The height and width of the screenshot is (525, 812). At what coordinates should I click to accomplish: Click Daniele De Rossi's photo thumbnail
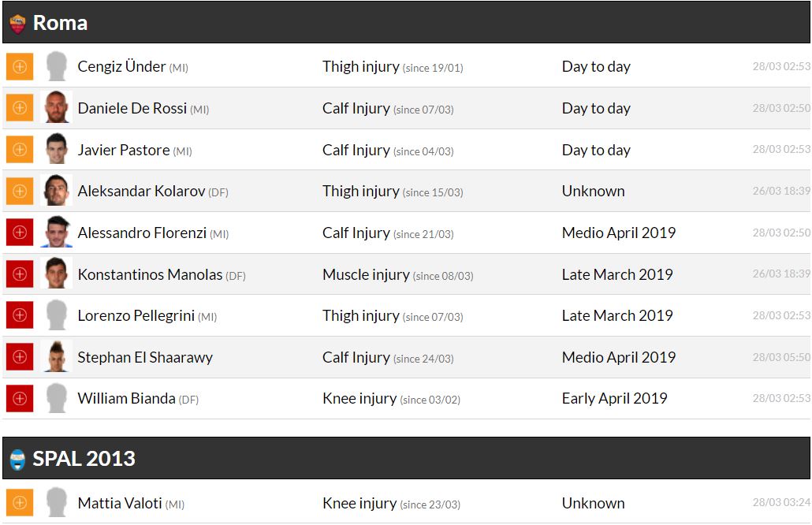56,108
